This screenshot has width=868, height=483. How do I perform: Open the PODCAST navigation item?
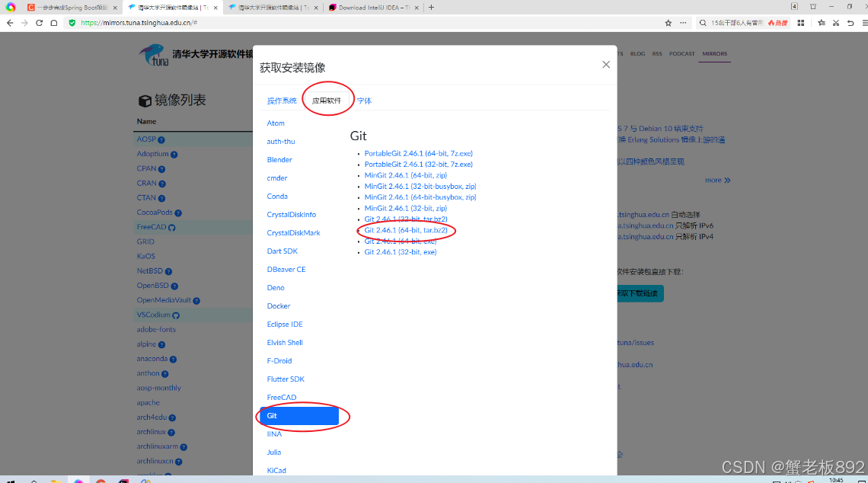coord(681,54)
